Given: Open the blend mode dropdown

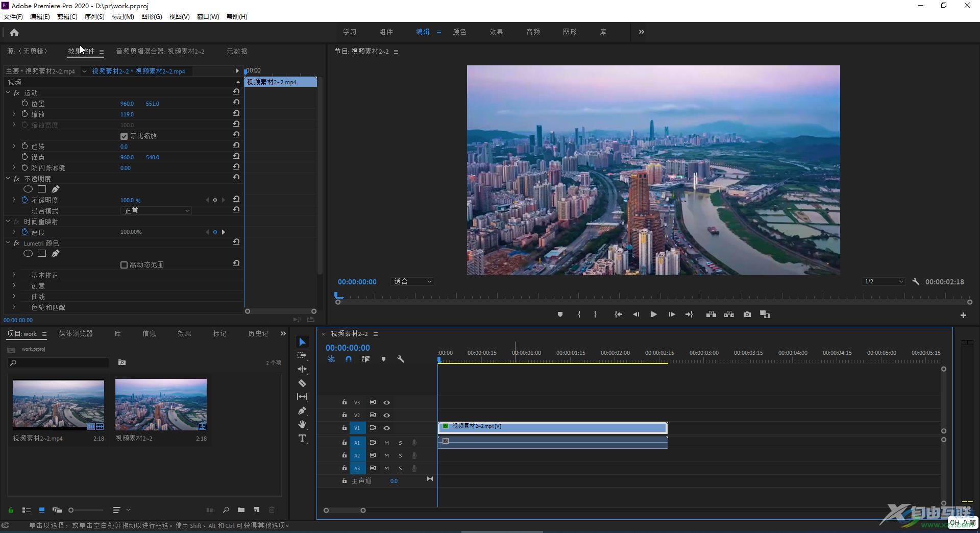Looking at the screenshot, I should coord(156,210).
